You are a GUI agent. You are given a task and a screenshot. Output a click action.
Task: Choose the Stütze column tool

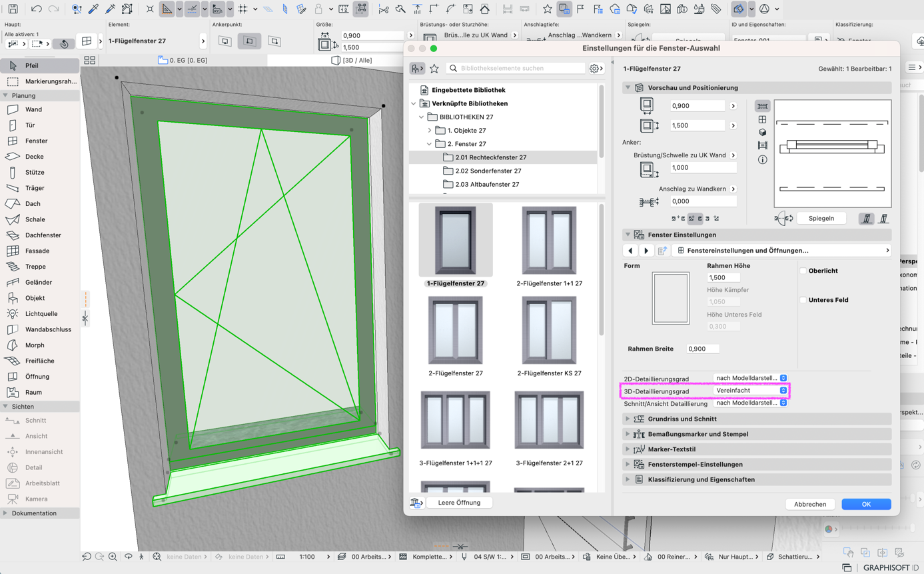[x=40, y=172]
